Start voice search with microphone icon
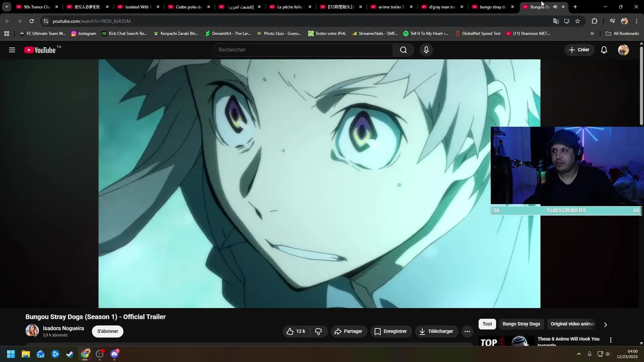Viewport: 644px width, 362px height. tap(426, 50)
